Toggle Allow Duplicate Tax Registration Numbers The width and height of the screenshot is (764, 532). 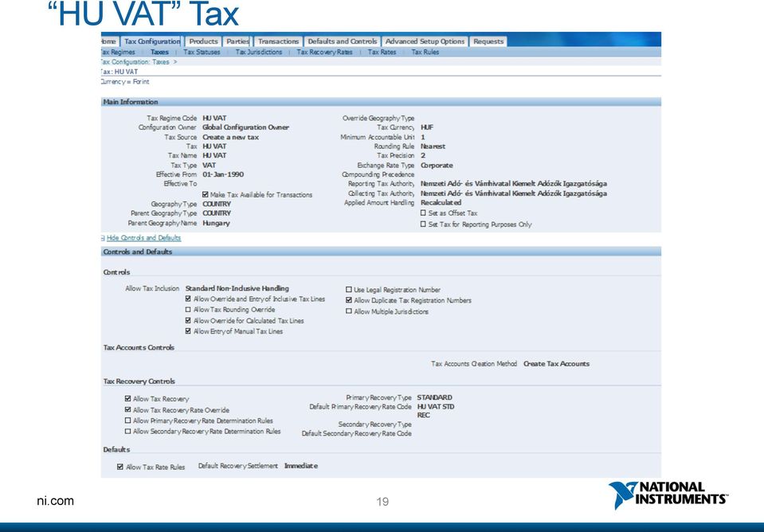tap(348, 300)
